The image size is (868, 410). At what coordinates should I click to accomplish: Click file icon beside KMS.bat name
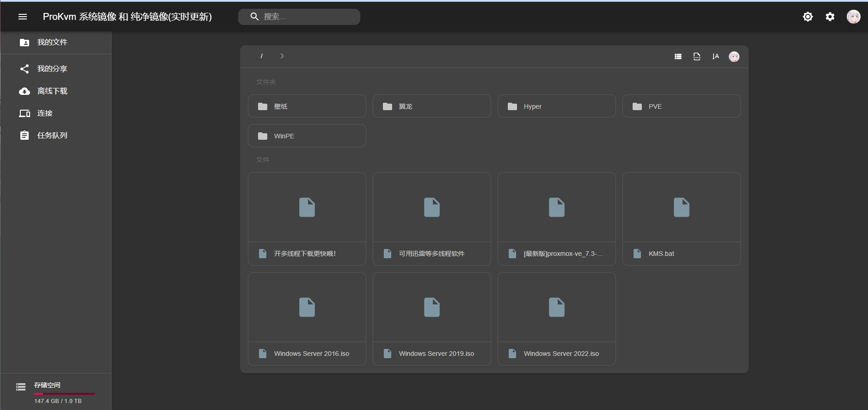637,254
